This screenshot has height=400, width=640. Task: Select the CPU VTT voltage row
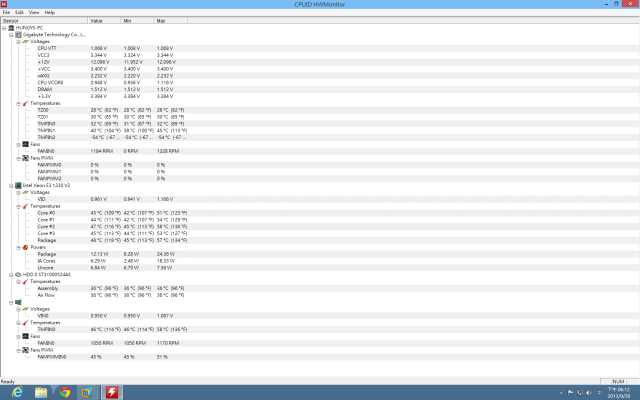pos(112,48)
